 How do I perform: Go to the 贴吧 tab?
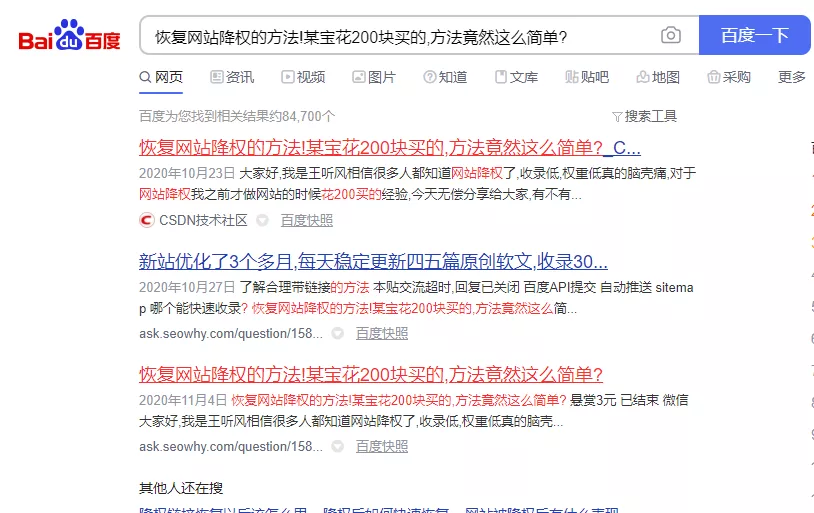[587, 77]
